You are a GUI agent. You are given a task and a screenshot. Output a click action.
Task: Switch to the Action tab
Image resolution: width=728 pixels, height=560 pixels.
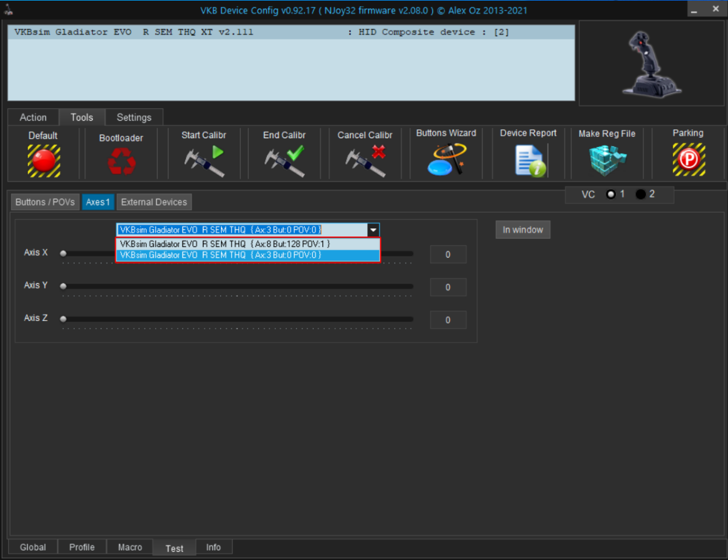(33, 118)
